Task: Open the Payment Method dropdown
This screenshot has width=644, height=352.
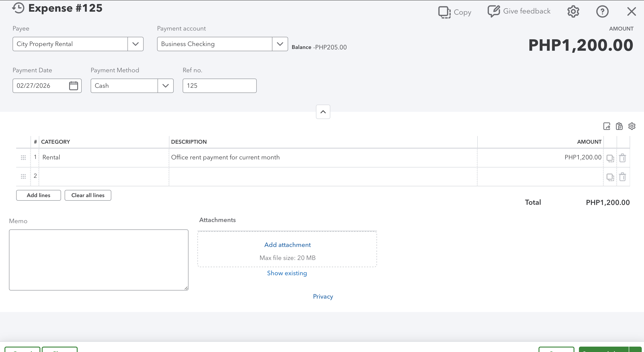Action: pyautogui.click(x=165, y=86)
